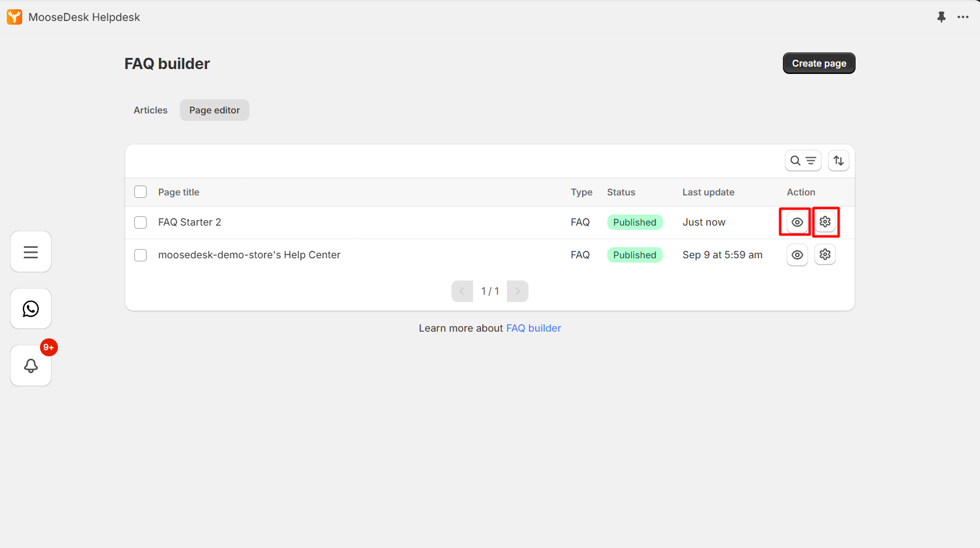
Task: Click the Type column header
Action: point(581,192)
